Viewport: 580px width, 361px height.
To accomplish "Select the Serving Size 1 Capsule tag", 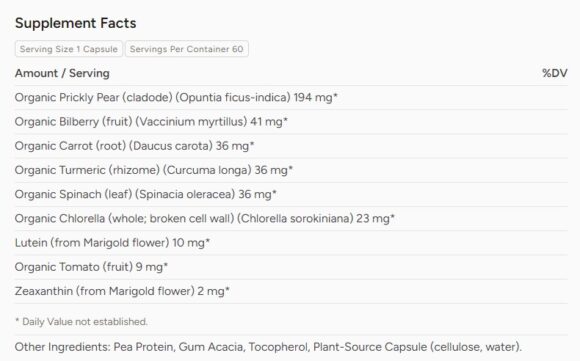I will click(x=68, y=49).
